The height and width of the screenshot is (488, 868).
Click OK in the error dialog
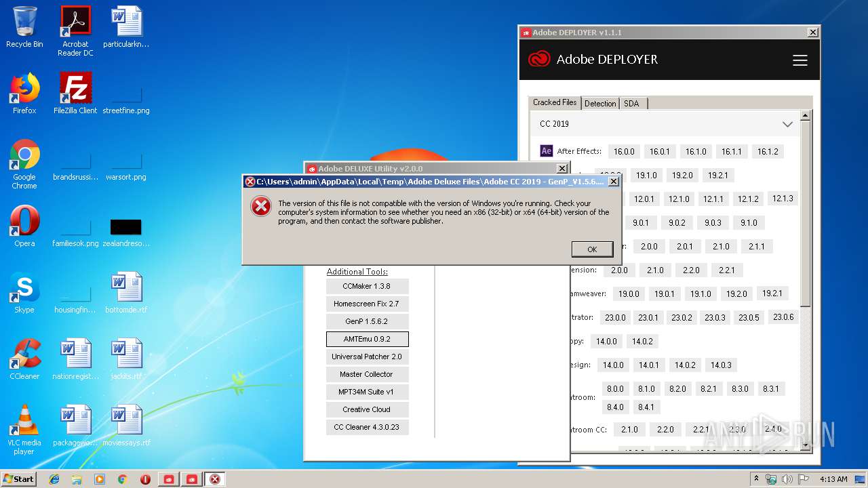tap(592, 249)
